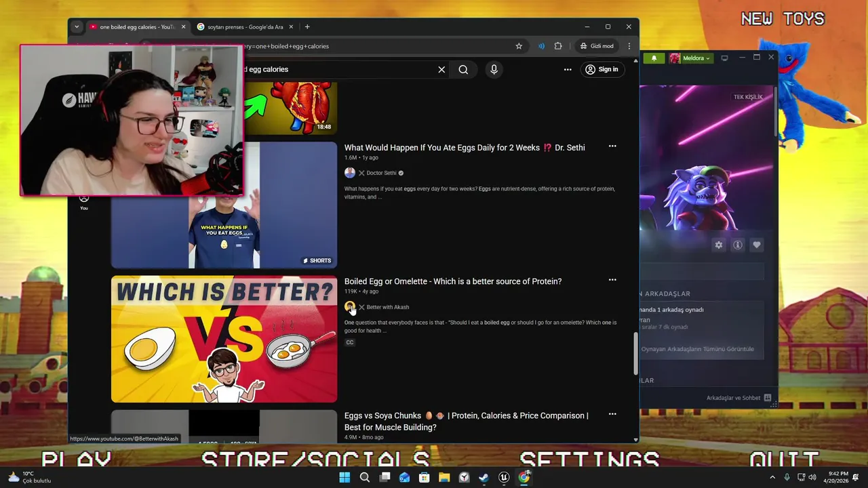Click the Chrome address bar URL
Viewport: 868px width, 488px height.
click(380, 46)
